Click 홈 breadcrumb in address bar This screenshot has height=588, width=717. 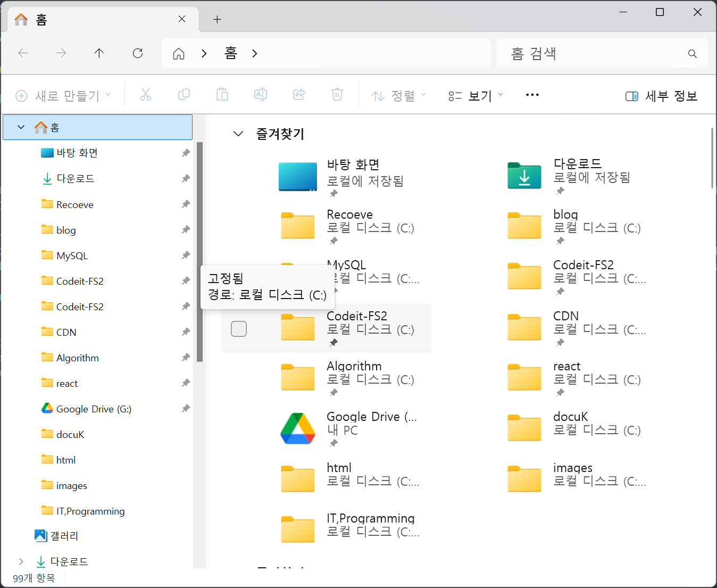[230, 53]
